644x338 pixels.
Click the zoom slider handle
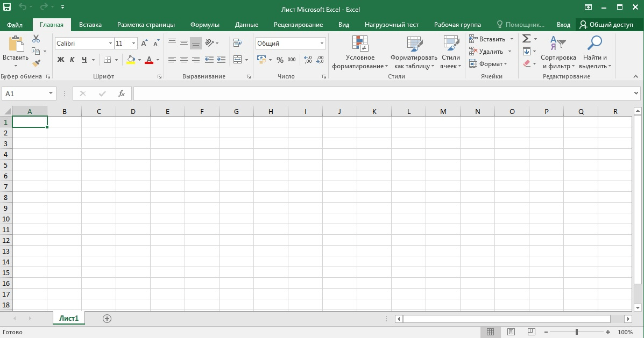coord(577,332)
